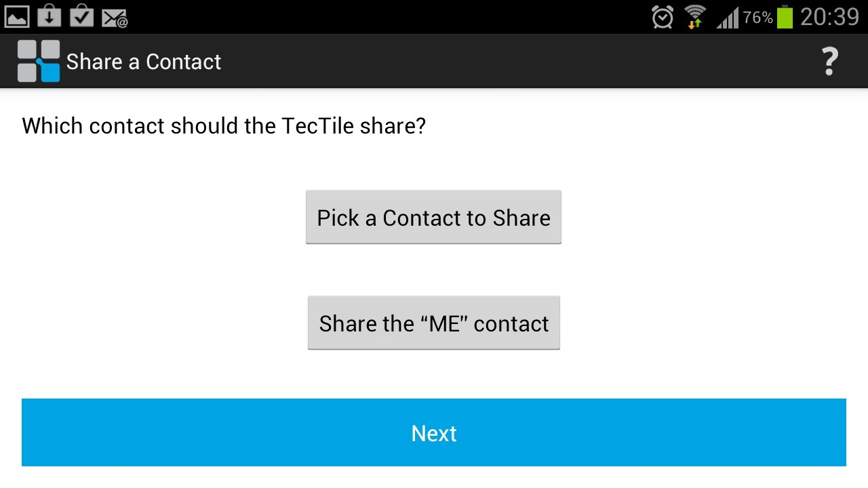Tap the green battery icon

[785, 16]
